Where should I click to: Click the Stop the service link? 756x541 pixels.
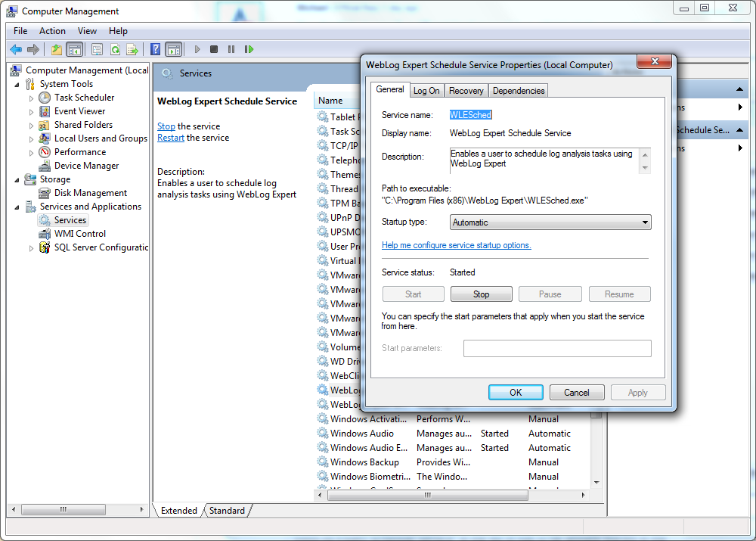click(166, 126)
